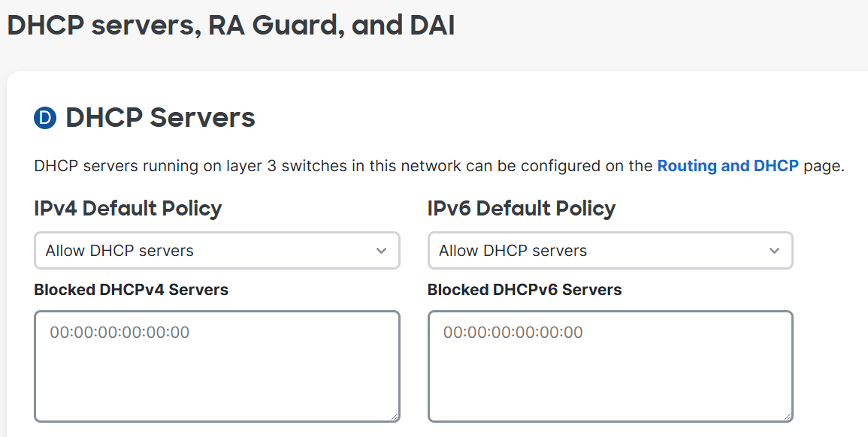Click the resize handle of the DHCPv6 text area
This screenshot has height=437, width=868.
(x=788, y=417)
